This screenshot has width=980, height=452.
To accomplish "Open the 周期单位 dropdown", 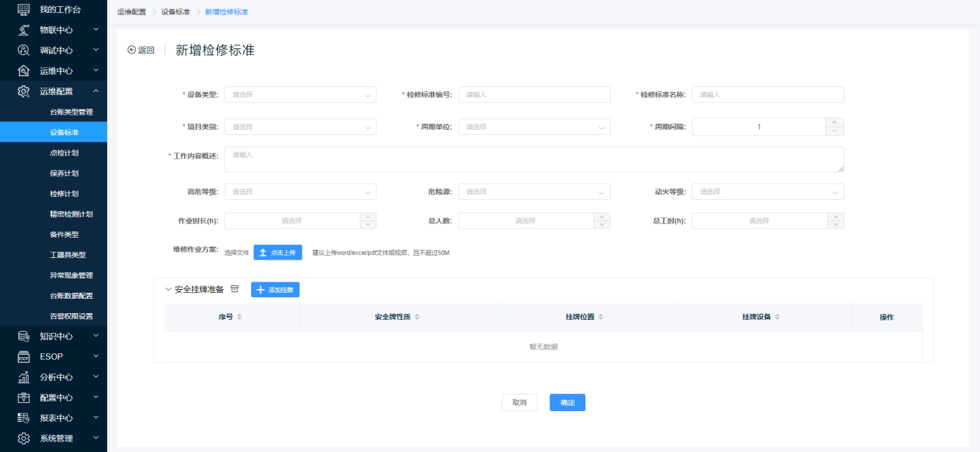I will click(x=533, y=127).
